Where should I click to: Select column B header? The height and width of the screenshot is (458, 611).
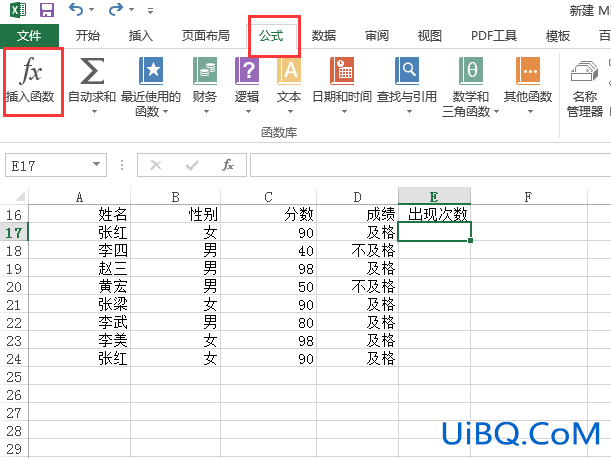pyautogui.click(x=176, y=197)
